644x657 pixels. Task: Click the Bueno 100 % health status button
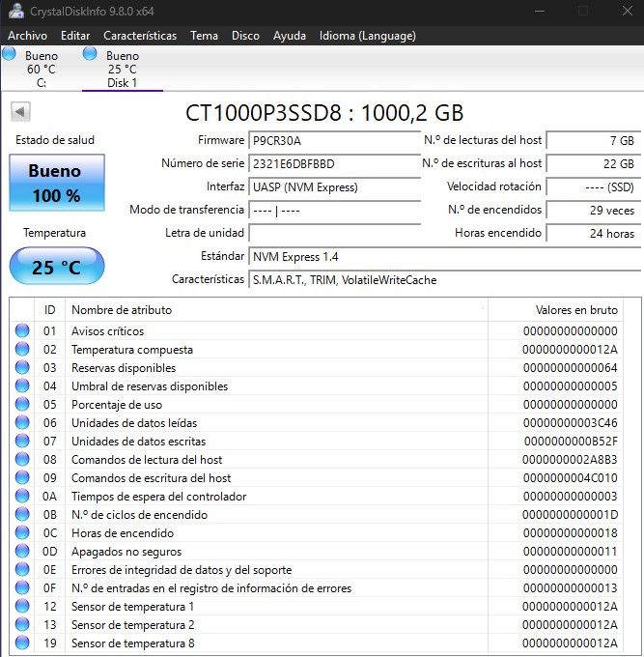[x=57, y=183]
